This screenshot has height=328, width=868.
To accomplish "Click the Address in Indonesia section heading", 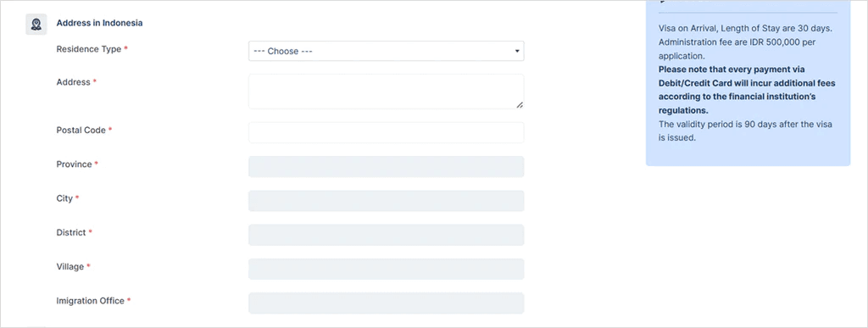I will [100, 23].
